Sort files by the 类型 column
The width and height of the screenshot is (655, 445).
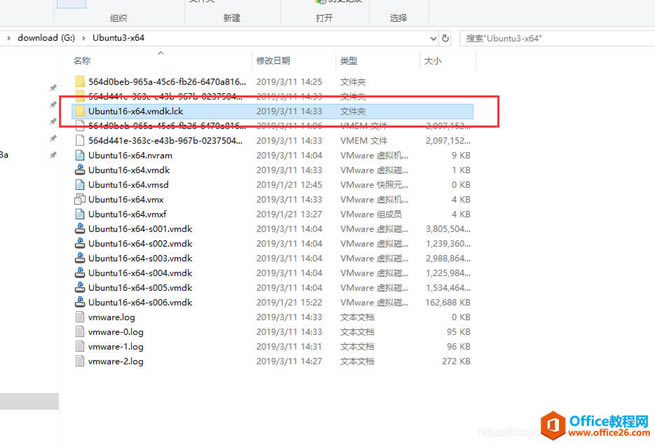pyautogui.click(x=349, y=61)
